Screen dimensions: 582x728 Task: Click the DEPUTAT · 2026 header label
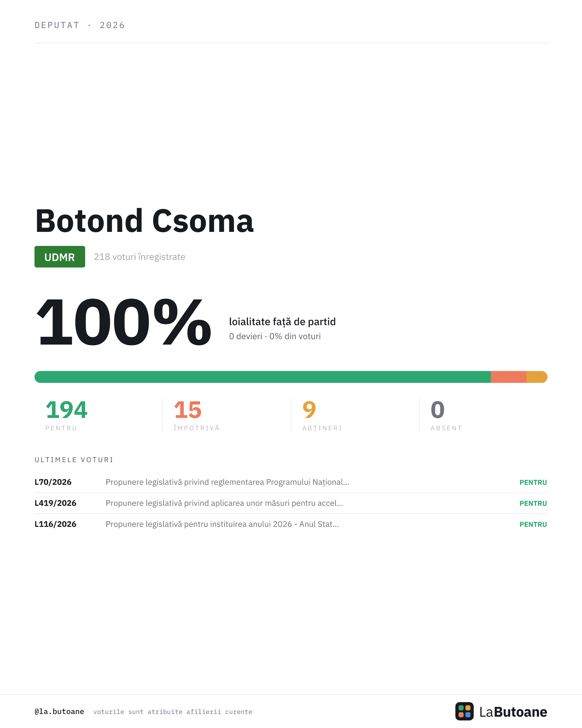(x=80, y=25)
